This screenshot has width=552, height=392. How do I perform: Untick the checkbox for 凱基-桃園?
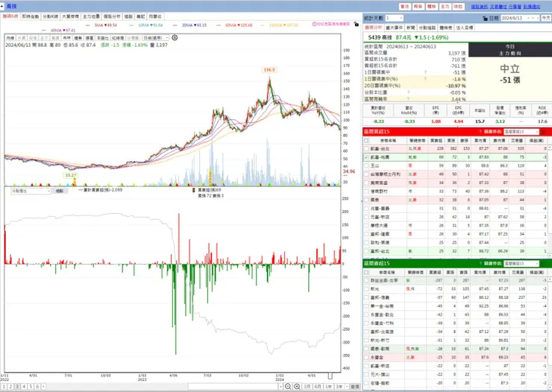tap(366, 157)
